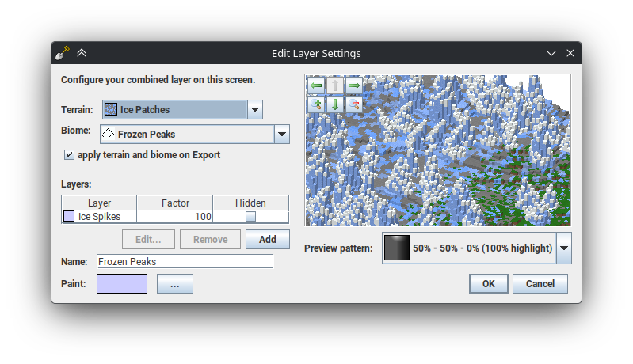Open the Terrain dropdown showing Ice Patches
The width and height of the screenshot is (633, 364).
point(254,109)
